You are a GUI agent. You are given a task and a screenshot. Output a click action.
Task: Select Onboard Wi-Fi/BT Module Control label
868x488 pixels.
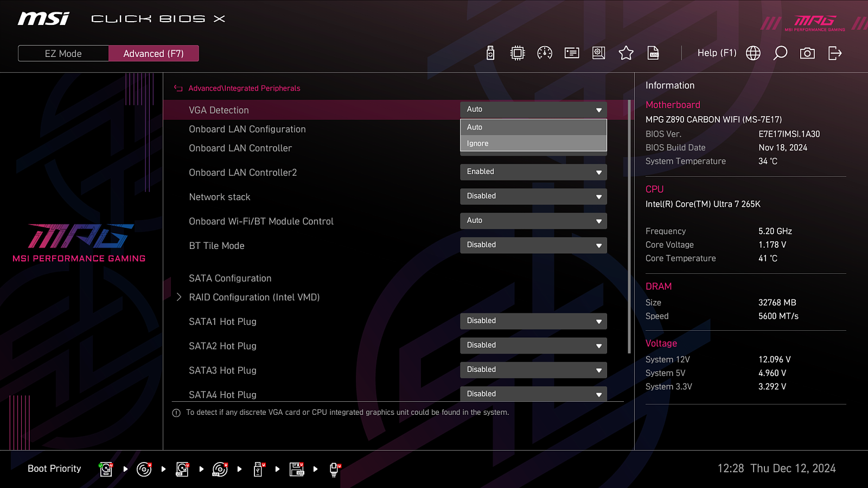pos(261,221)
